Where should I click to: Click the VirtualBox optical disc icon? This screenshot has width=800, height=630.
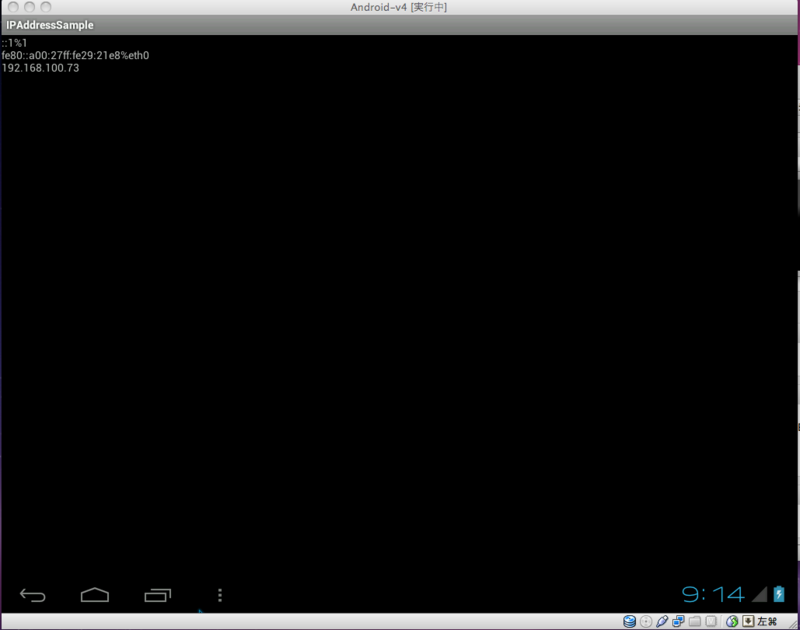[x=646, y=621]
